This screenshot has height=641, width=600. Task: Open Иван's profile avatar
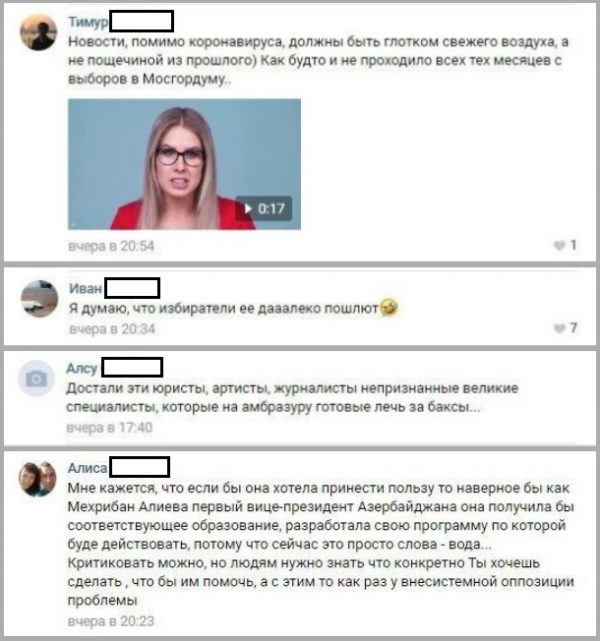[x=39, y=298]
